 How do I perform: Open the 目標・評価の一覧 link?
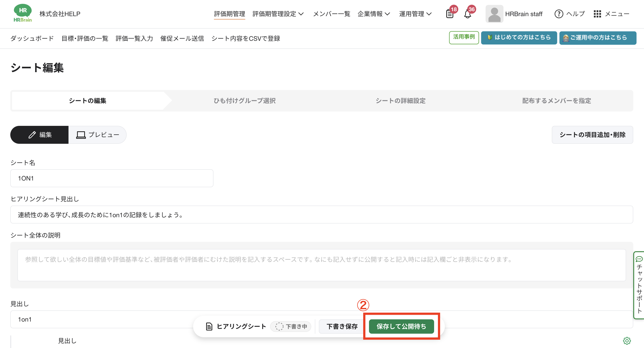[x=85, y=39]
